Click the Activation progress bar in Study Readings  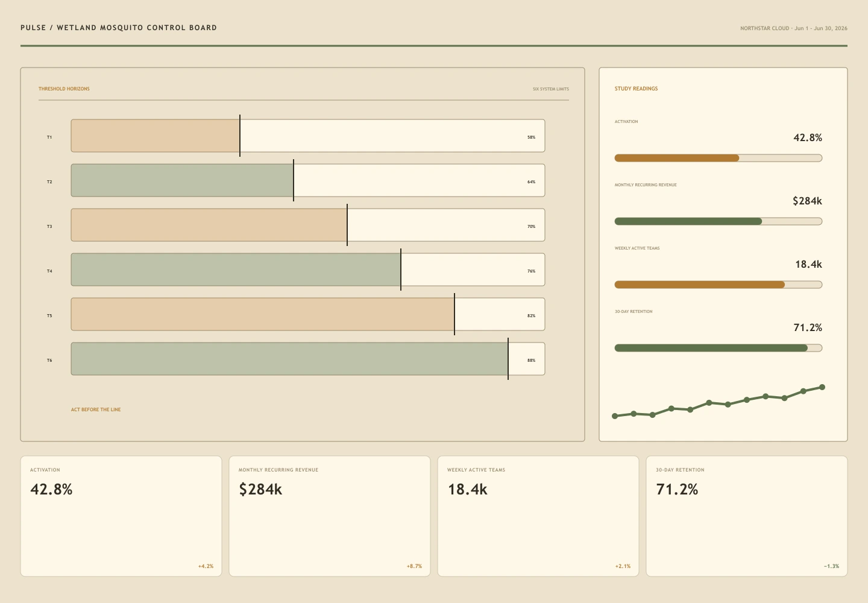(x=719, y=158)
